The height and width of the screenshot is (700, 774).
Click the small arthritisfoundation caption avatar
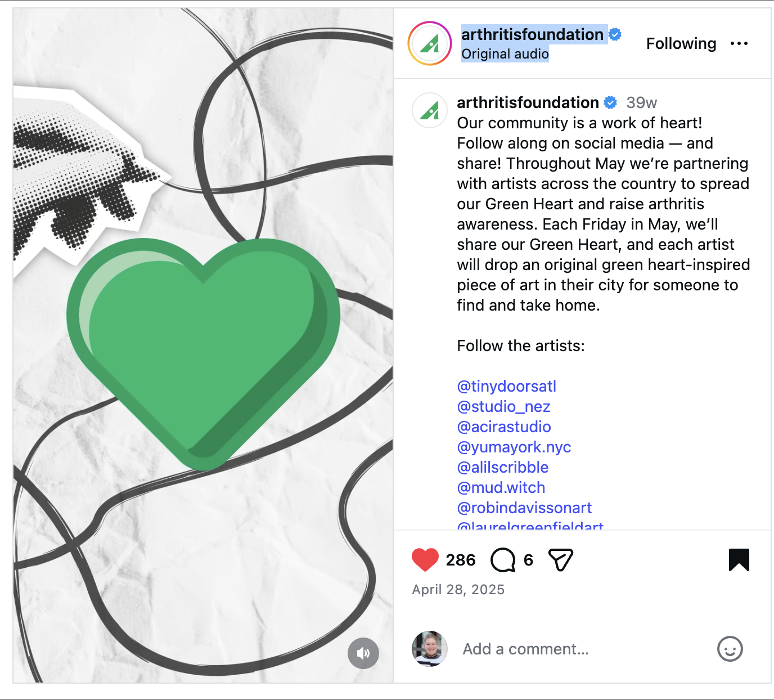point(430,110)
